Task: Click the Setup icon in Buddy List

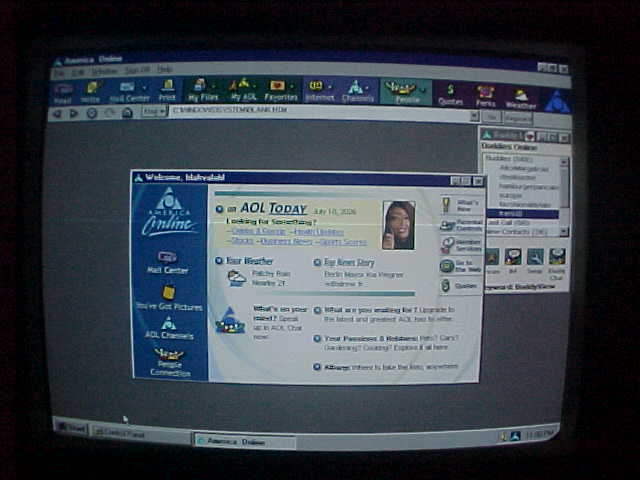Action: [535, 260]
